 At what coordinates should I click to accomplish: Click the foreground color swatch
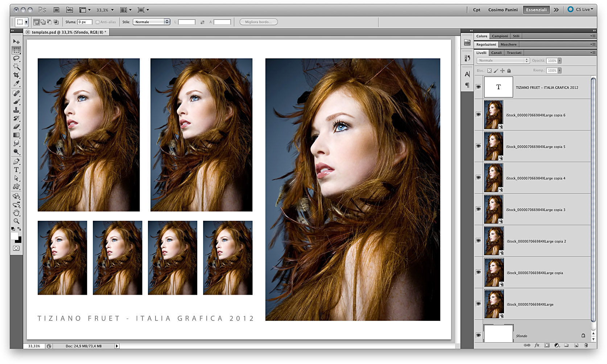[x=15, y=236]
